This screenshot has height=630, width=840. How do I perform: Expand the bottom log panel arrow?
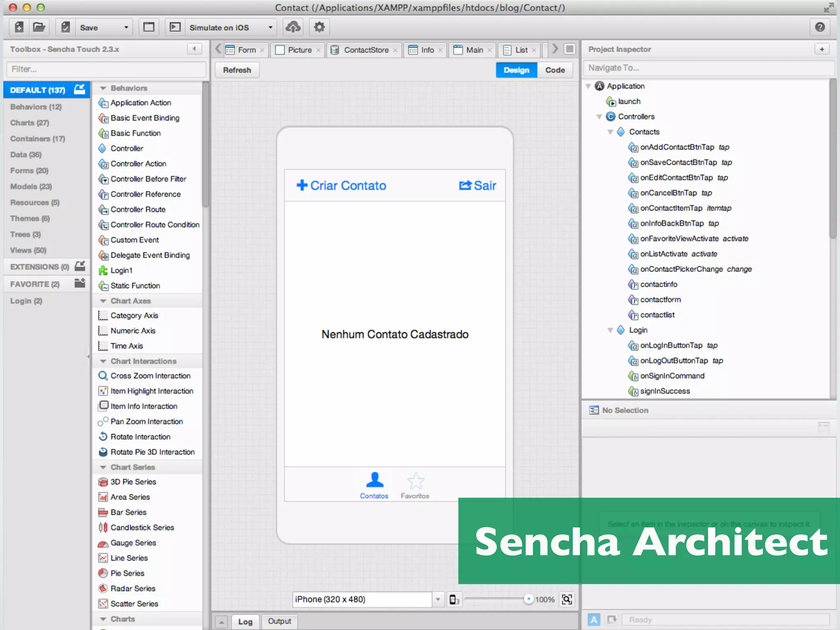click(x=221, y=622)
